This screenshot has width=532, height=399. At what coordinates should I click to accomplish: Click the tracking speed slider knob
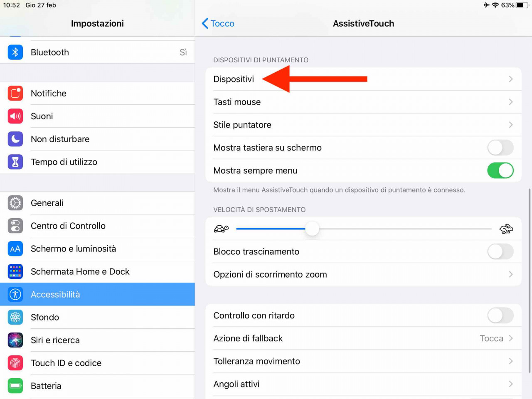[312, 229]
